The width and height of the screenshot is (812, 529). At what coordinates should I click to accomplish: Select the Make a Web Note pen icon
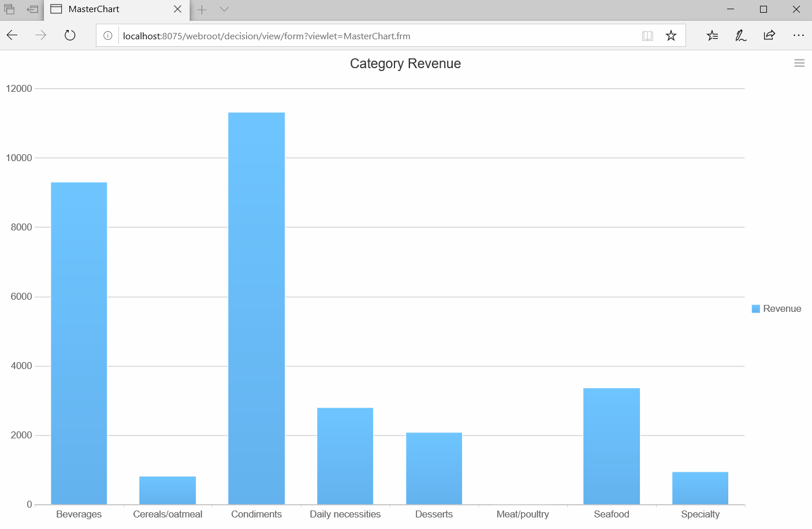pos(740,35)
